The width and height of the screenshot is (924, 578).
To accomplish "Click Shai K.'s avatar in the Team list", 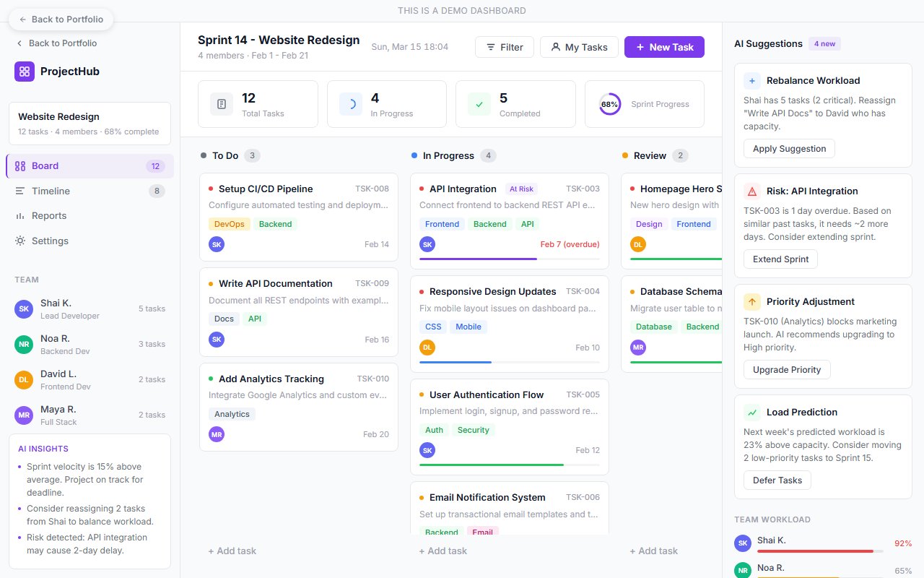I will [25, 309].
